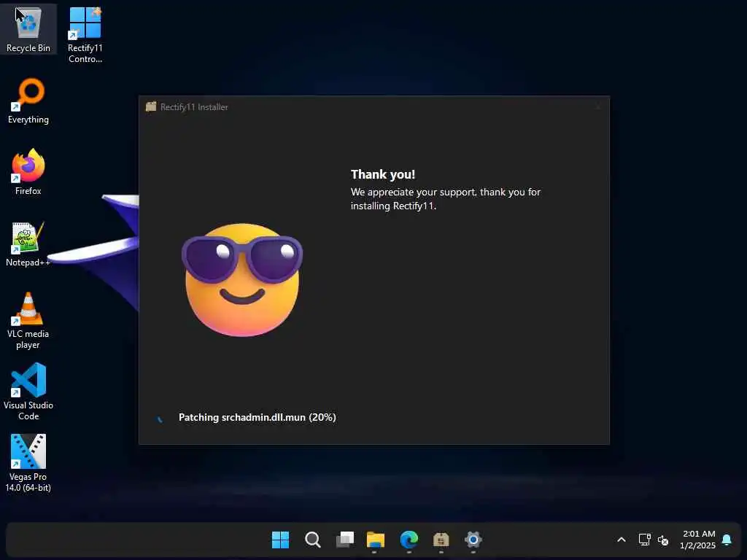Open the notification bell
The height and width of the screenshot is (560, 747).
coord(727,540)
